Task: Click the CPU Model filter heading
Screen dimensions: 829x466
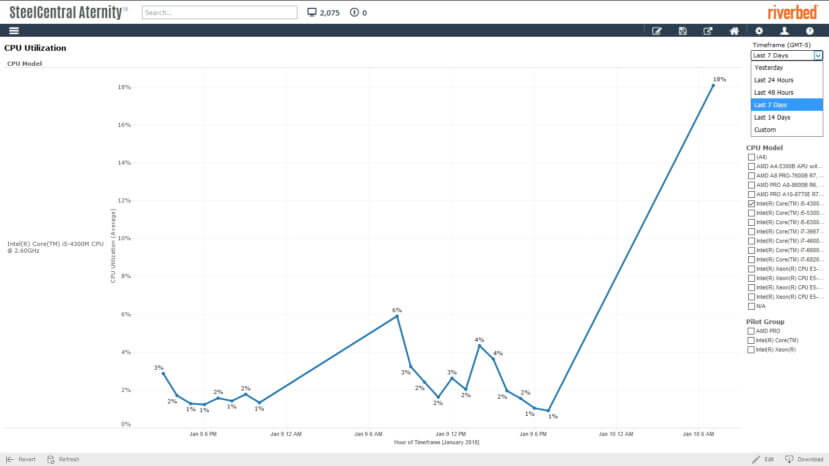Action: (x=764, y=148)
